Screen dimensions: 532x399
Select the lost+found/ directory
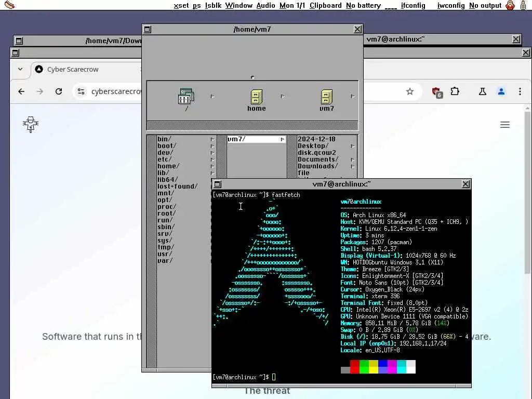coord(178,187)
